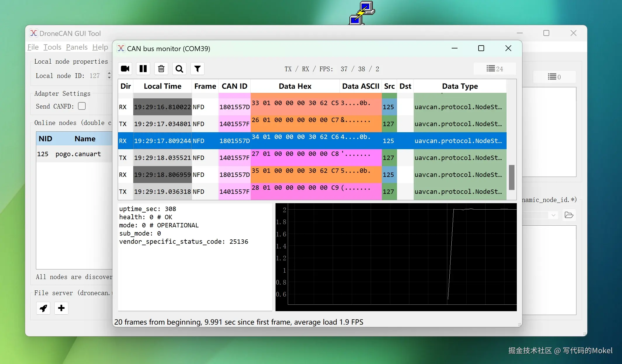Screen dimensions: 622x364
Task: Add file server path with plus icon
Action: [x=61, y=308]
